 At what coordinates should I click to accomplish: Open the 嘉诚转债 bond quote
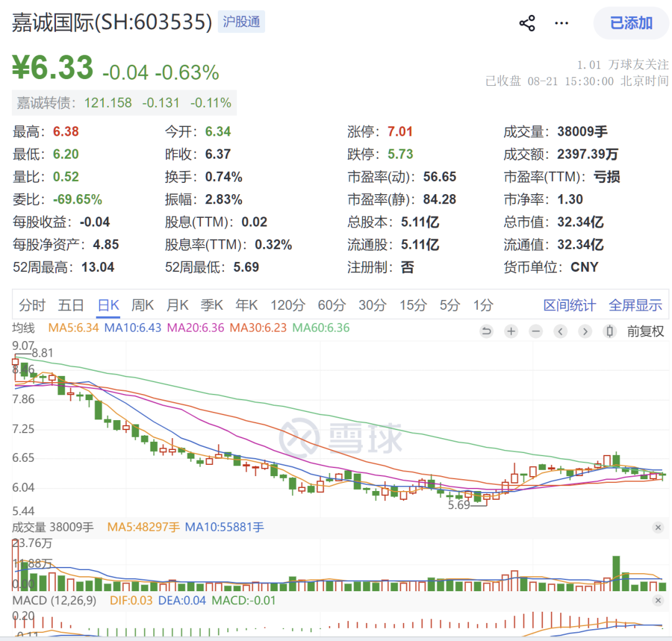(124, 103)
